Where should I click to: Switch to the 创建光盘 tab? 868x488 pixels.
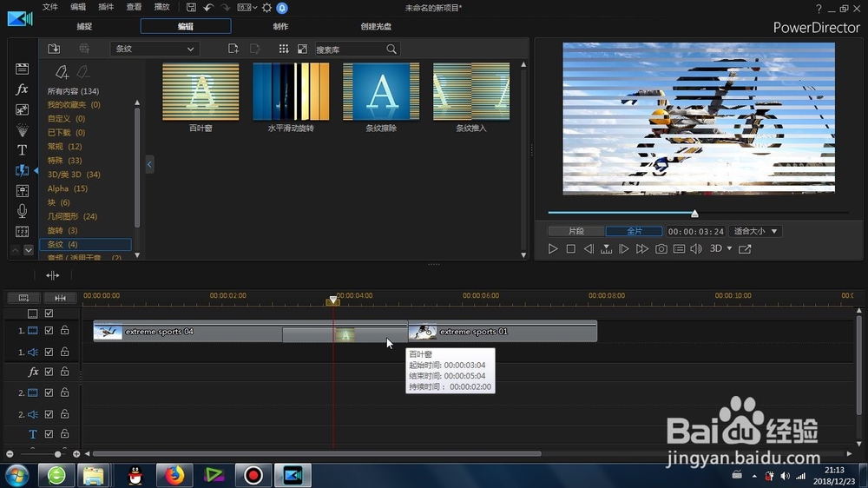coord(376,26)
